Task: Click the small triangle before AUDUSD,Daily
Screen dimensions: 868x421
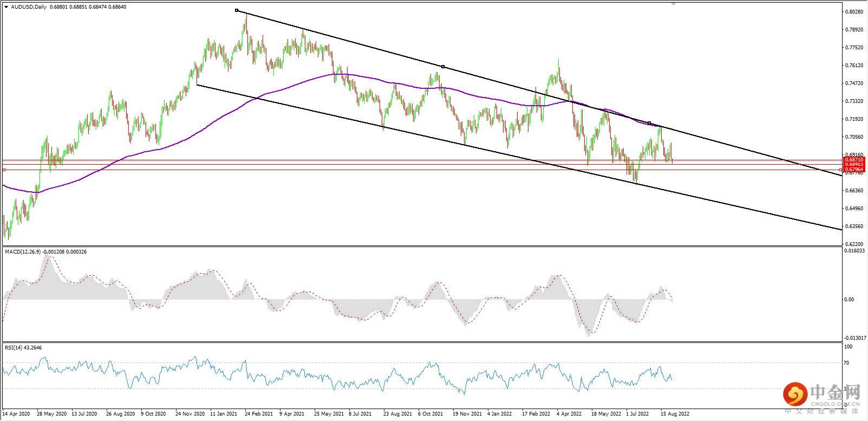Action: [x=6, y=7]
